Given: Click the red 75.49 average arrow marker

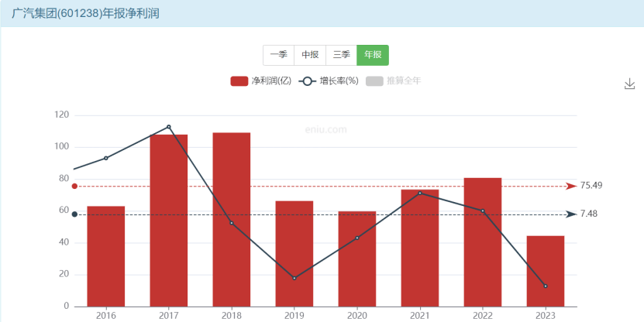Looking at the screenshot, I should coord(571,187).
